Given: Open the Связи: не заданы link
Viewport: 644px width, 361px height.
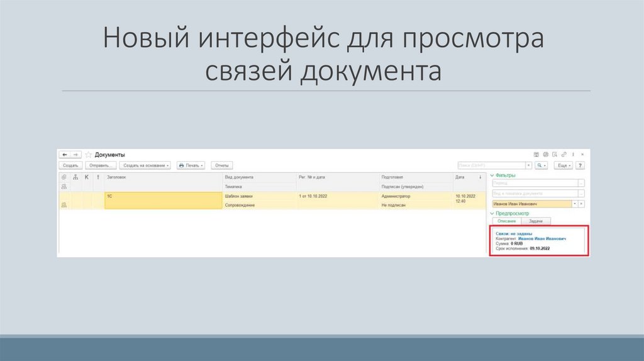Looking at the screenshot, I should 513,234.
